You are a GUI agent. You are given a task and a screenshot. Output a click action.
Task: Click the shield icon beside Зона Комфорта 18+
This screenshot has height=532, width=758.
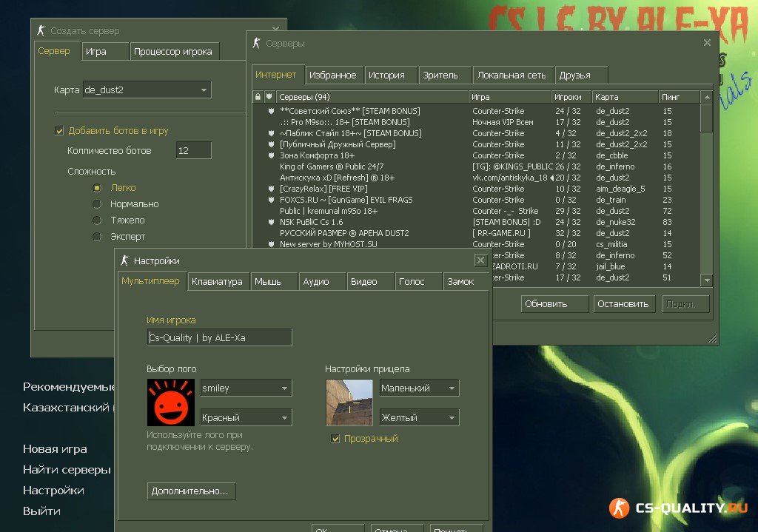point(272,155)
